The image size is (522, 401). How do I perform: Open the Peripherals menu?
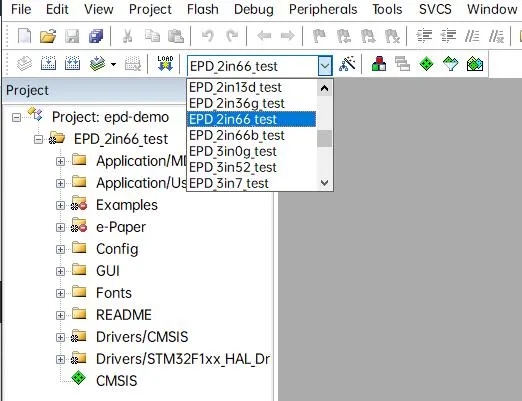(323, 9)
